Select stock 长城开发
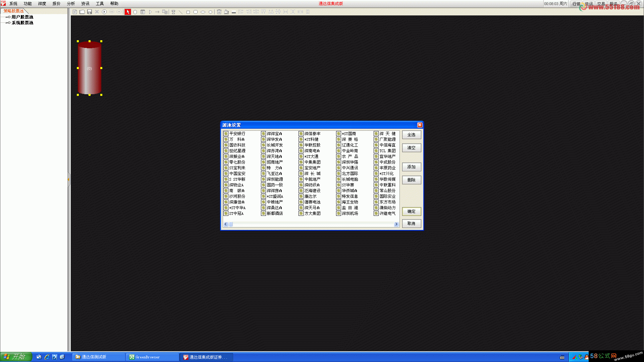The image size is (644, 362). tap(272, 145)
